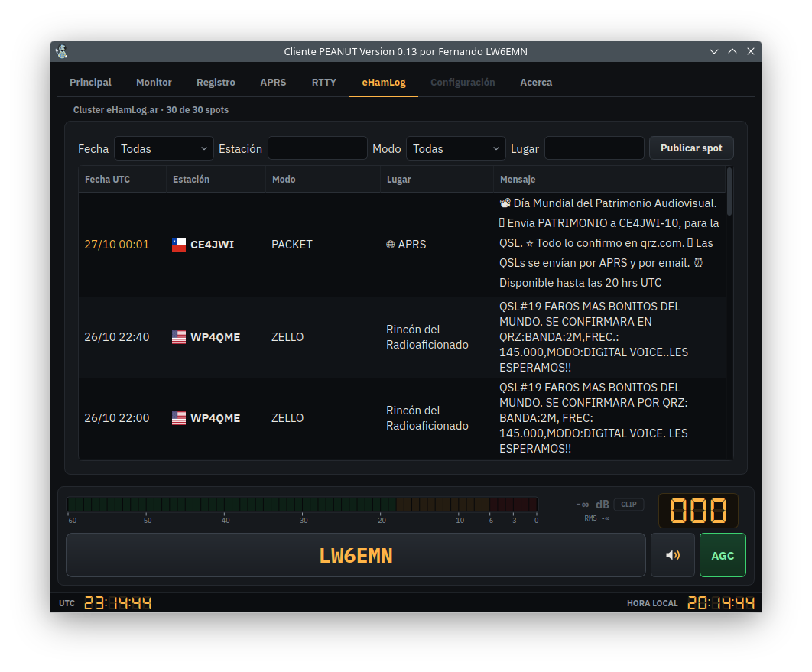Open the Modo dropdown
Viewport: 812px width, 672px height.
(456, 148)
